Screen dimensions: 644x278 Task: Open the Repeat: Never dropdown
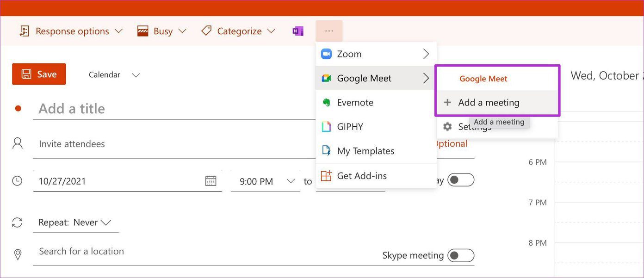coord(76,222)
